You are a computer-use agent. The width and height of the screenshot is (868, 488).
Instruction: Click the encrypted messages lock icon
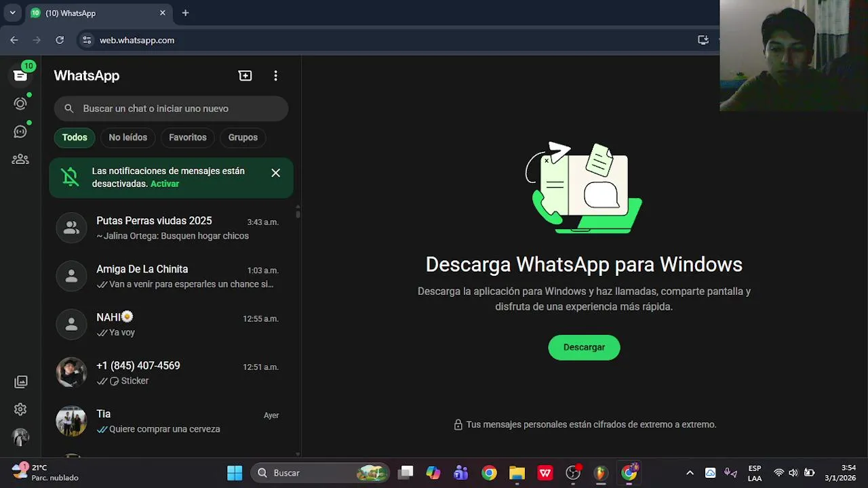click(458, 425)
